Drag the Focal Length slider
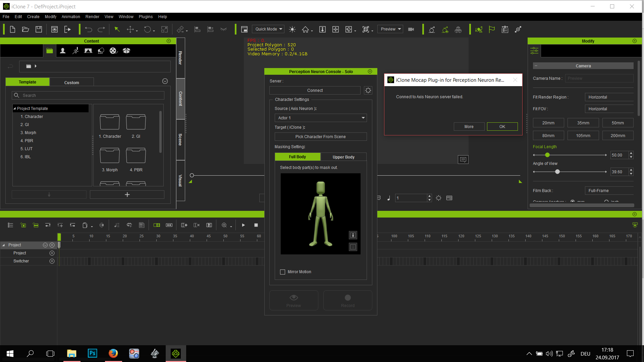This screenshot has width=644, height=362. 548,155
